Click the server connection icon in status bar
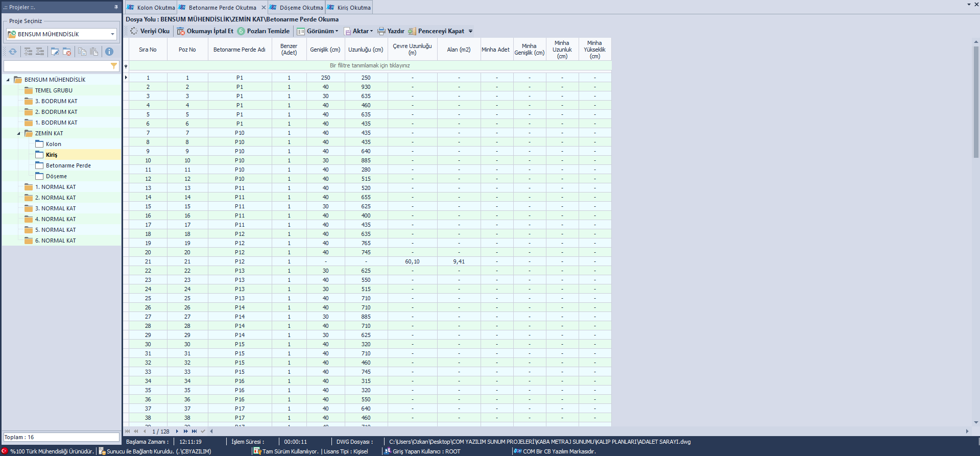Image resolution: width=980 pixels, height=456 pixels. click(102, 451)
